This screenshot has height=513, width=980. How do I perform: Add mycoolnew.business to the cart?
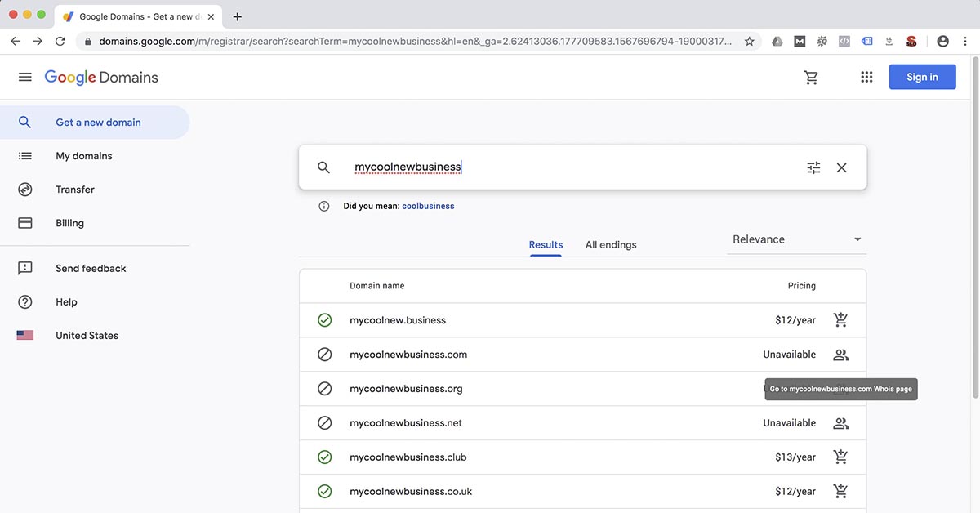point(840,319)
